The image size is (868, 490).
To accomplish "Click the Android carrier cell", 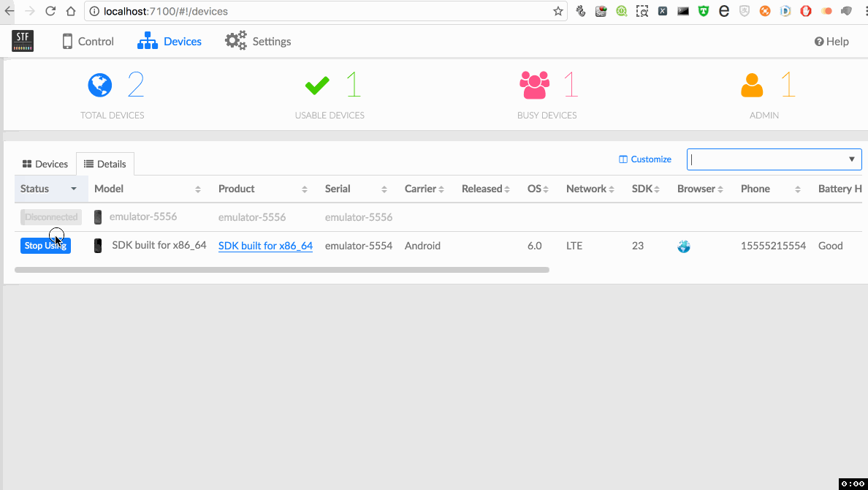I will click(422, 246).
